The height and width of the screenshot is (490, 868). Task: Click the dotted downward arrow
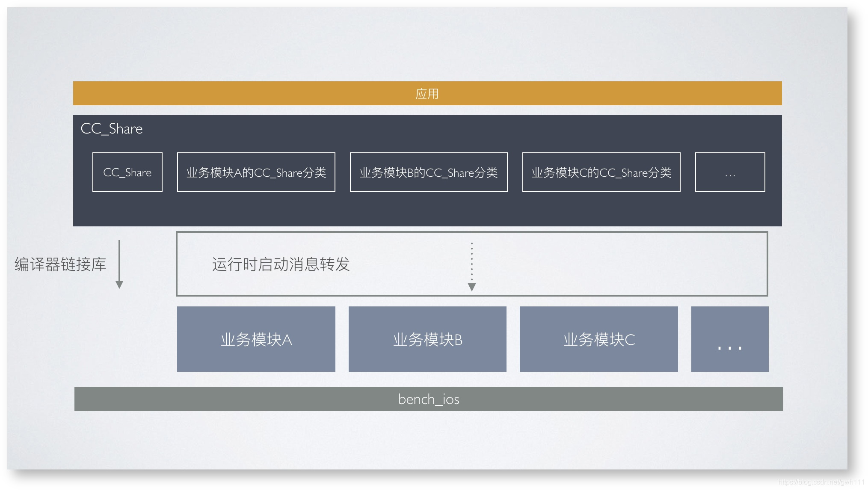pyautogui.click(x=472, y=263)
